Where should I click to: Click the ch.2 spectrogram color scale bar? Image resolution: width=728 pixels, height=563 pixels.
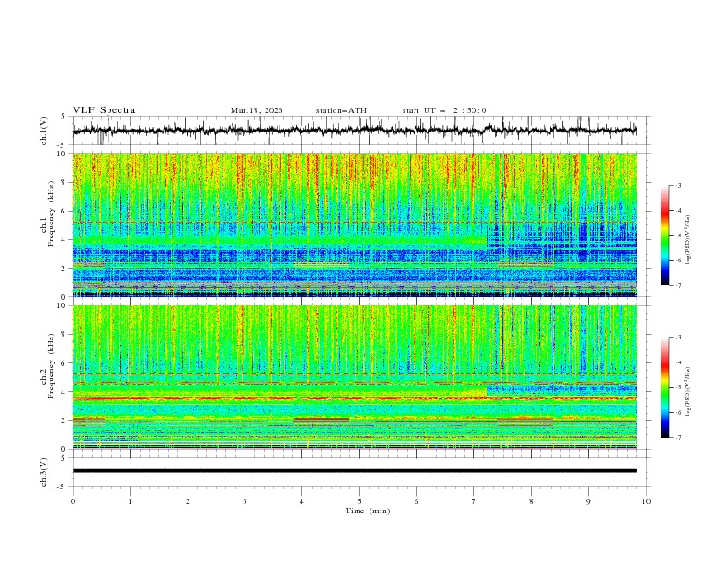click(665, 387)
